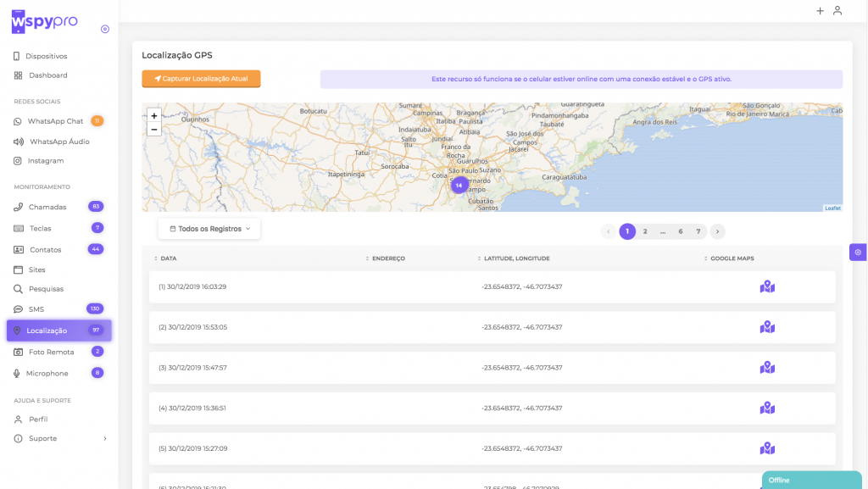Toggle sidebar with circle icon near logo
868x489 pixels.
pyautogui.click(x=105, y=29)
